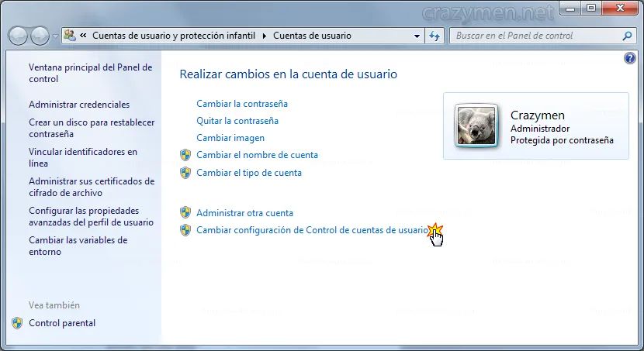The image size is (644, 351).
Task: Click the 'Buscar en el Panel de control' field
Action: (535, 36)
